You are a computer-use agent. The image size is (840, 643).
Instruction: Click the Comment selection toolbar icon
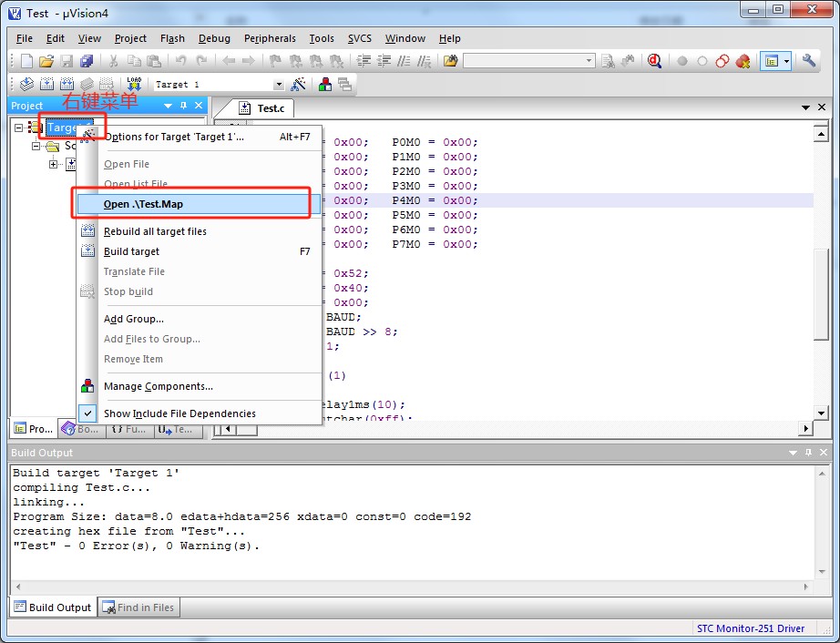[404, 61]
